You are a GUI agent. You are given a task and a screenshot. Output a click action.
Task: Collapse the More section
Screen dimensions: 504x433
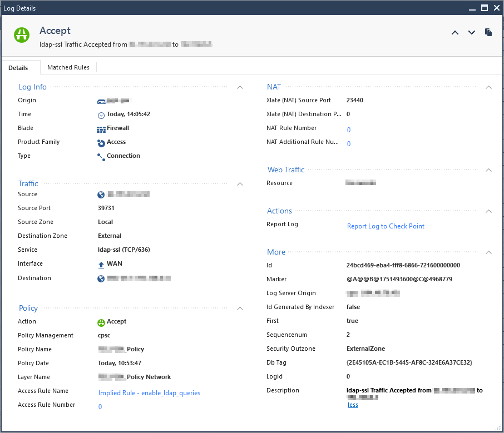488,252
